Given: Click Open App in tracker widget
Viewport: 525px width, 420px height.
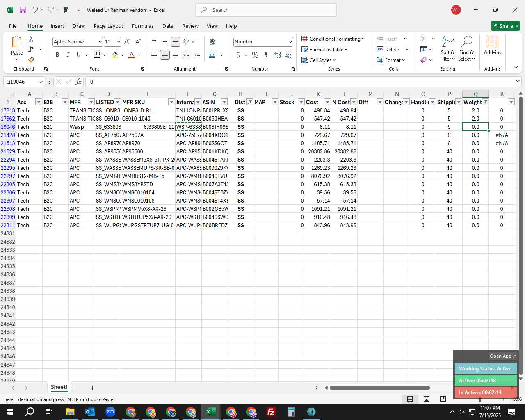Looking at the screenshot, I should (x=503, y=356).
